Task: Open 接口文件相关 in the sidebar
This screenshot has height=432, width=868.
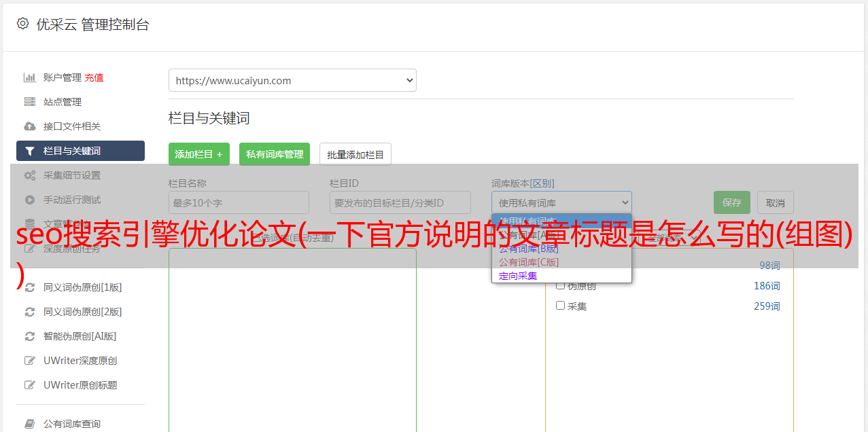Action: (72, 126)
